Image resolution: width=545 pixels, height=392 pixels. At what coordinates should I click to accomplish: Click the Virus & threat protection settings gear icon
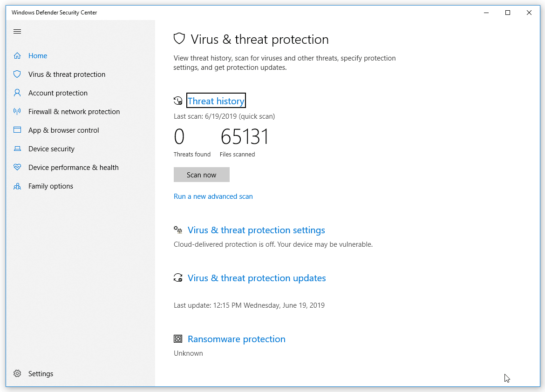coord(177,230)
